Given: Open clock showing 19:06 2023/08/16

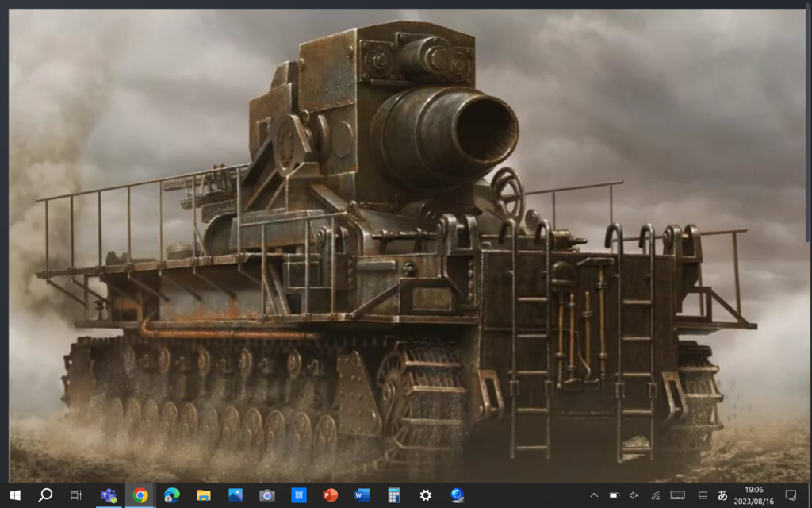Looking at the screenshot, I should coord(754,495).
